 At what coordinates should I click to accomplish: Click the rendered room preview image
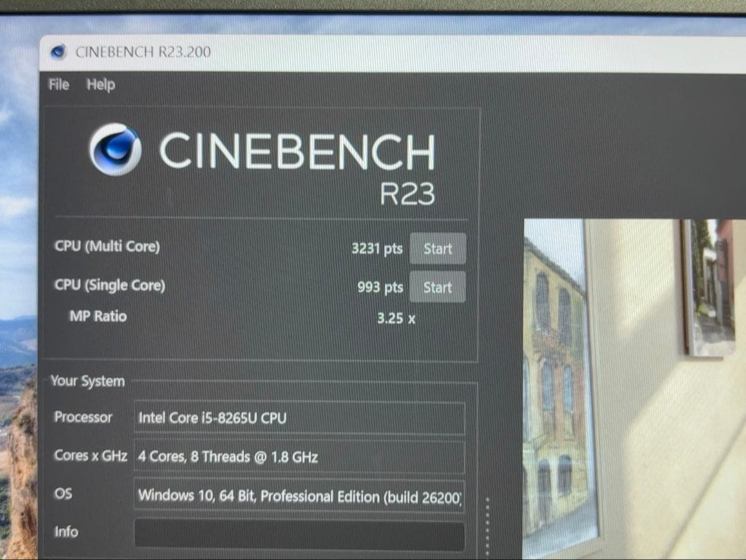(x=635, y=389)
